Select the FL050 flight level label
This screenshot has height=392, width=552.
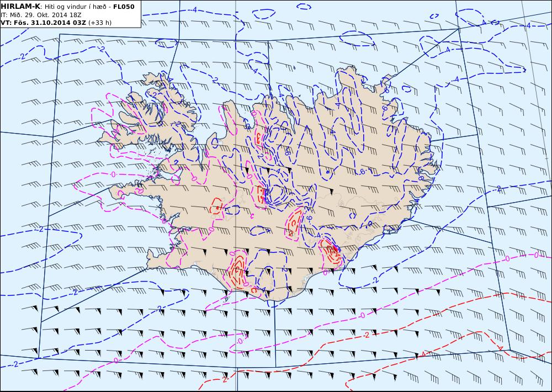[124, 7]
